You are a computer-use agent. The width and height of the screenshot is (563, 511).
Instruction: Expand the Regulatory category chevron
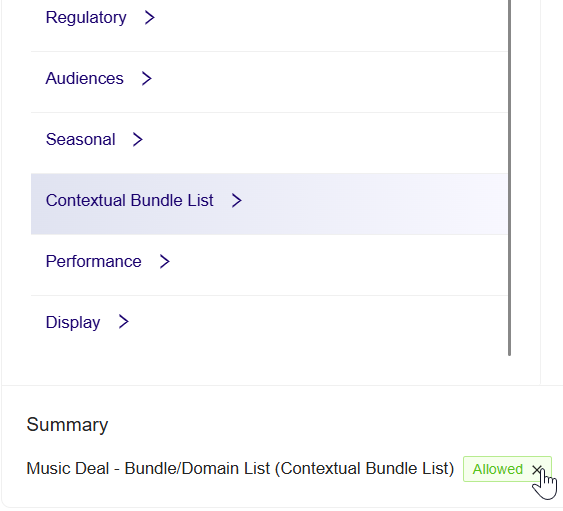149,17
